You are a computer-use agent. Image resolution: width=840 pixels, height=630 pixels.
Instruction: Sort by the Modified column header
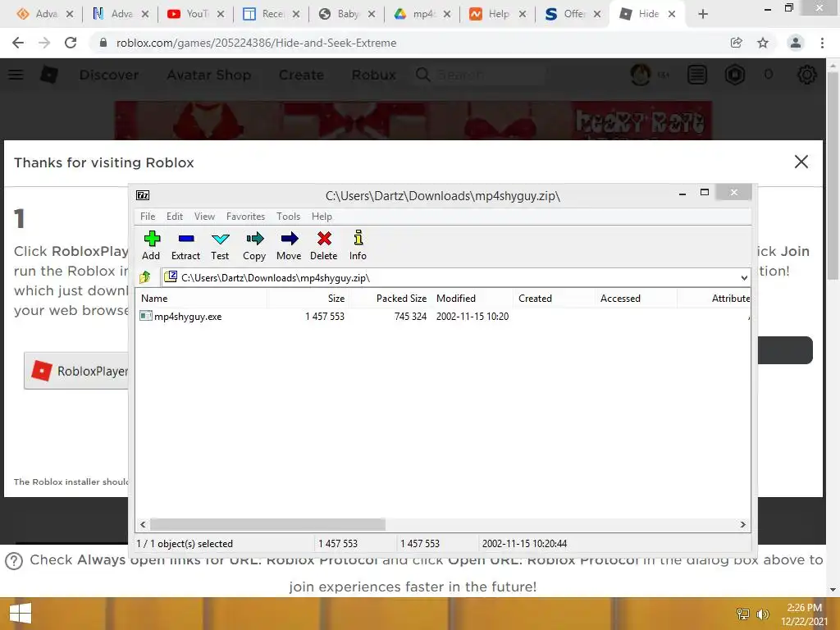[472, 299]
